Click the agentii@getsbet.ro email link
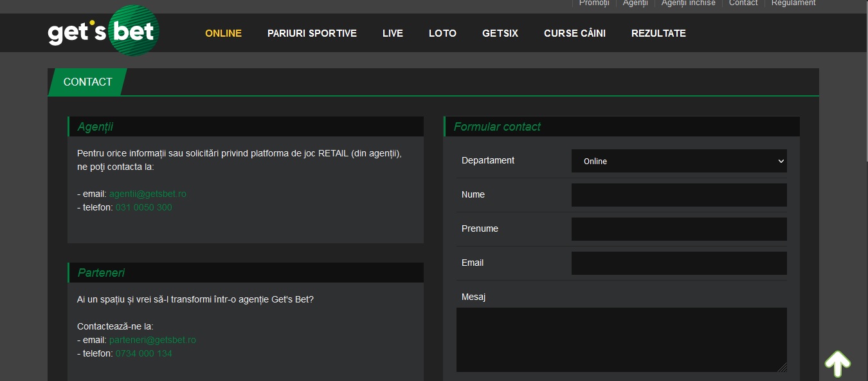Viewport: 868px width, 381px height. (148, 194)
